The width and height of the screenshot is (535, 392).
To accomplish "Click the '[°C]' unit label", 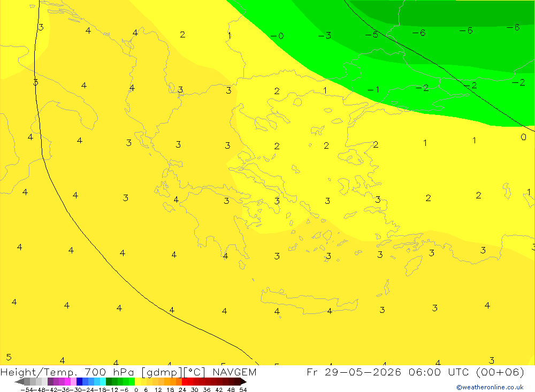I will point(195,372).
